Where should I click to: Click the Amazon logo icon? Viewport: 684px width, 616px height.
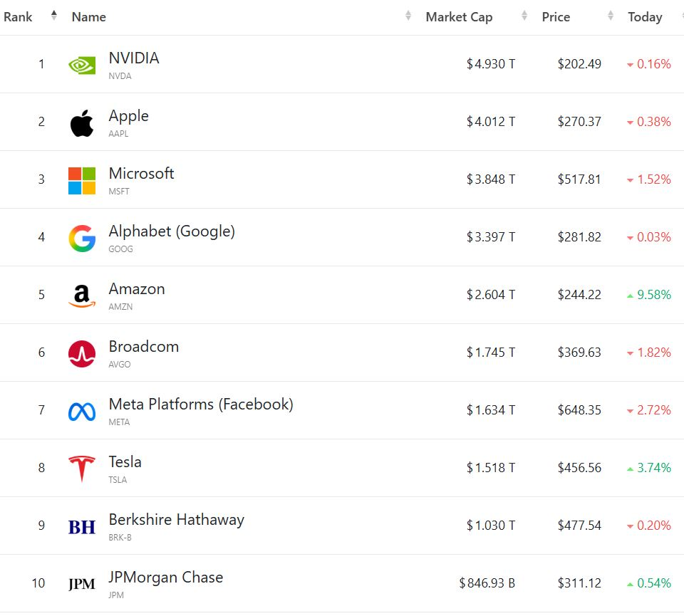coord(82,296)
